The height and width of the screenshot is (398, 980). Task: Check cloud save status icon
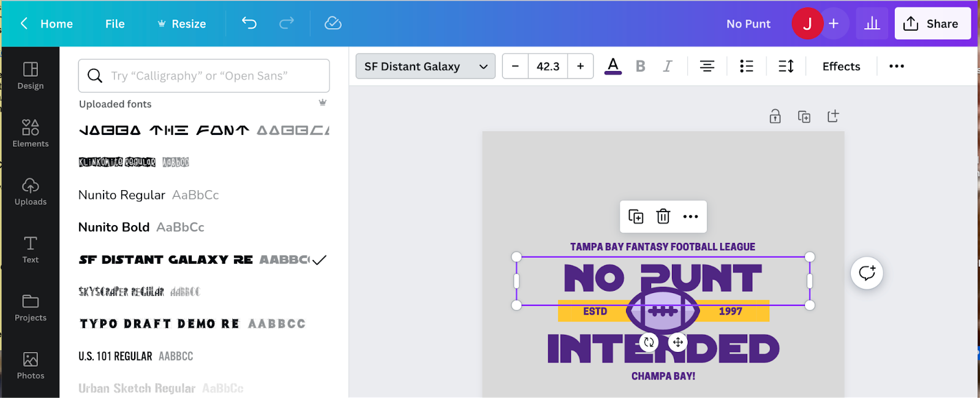tap(333, 23)
